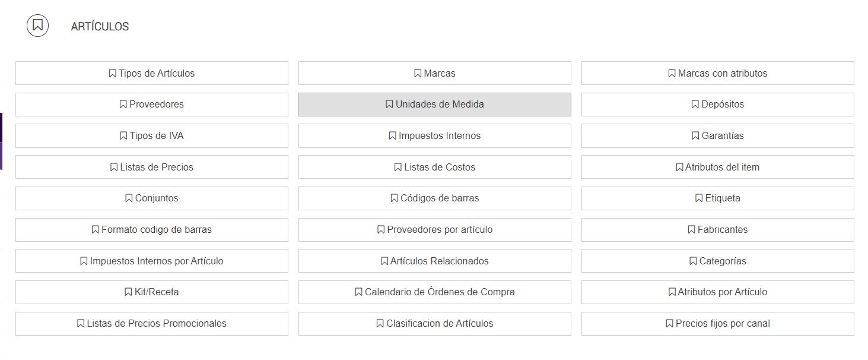Open Listas de Precios Promocionales
The width and height of the screenshot is (868, 360).
tap(152, 323)
